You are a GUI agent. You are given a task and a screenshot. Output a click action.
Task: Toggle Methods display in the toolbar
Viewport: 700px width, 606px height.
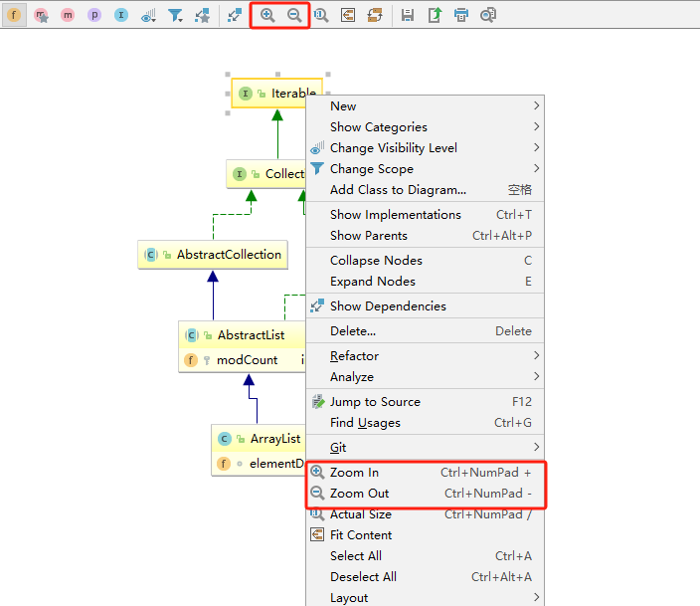(68, 15)
